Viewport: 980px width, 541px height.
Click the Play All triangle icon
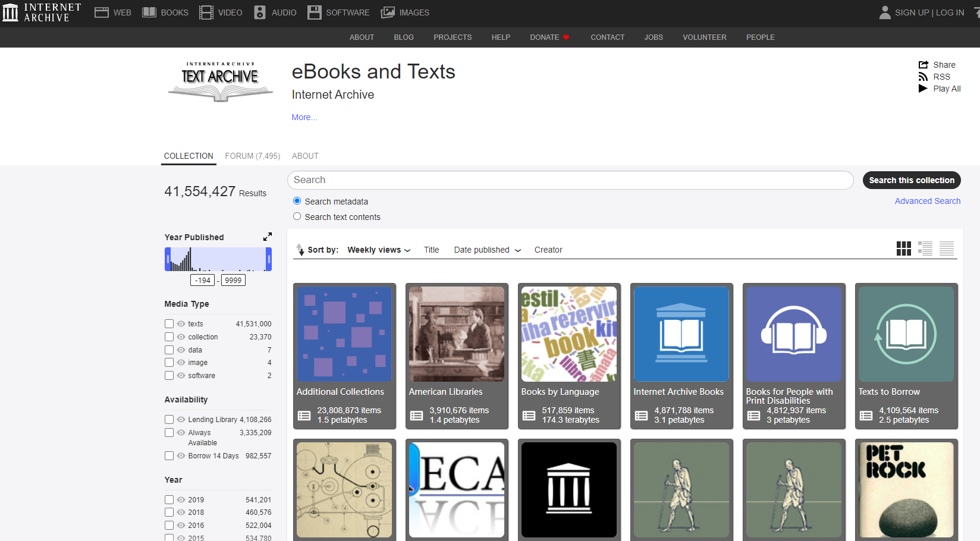tap(923, 89)
